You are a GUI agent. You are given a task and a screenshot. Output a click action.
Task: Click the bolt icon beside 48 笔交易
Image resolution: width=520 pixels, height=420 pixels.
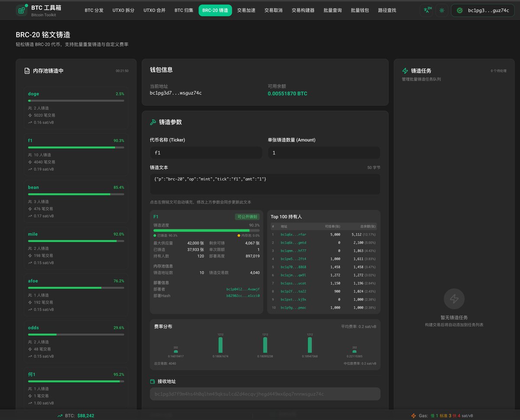tap(30, 349)
